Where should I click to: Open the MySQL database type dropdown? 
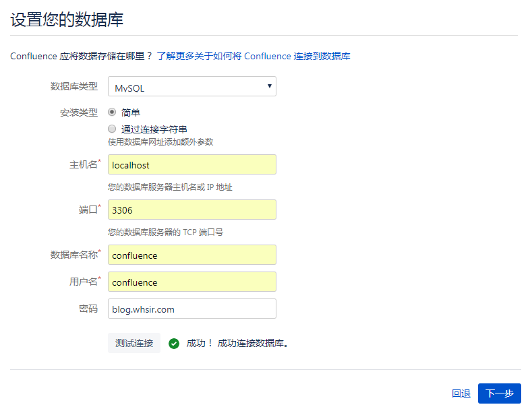coord(192,86)
